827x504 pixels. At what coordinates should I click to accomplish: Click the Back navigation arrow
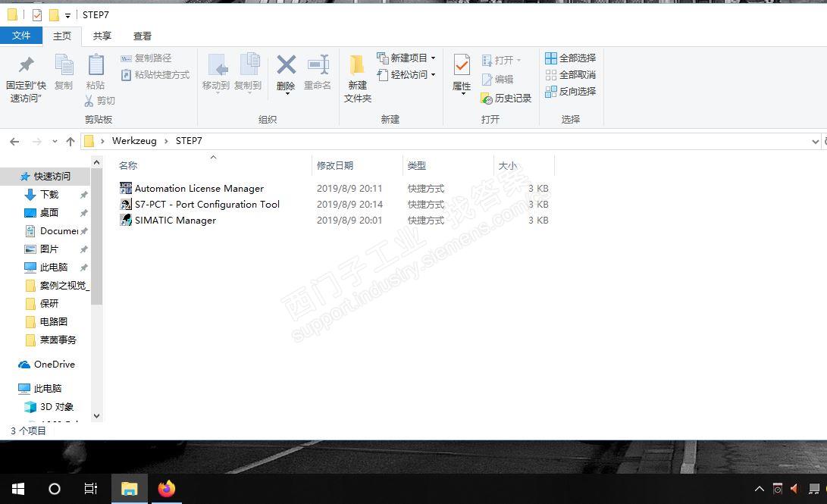coord(14,141)
